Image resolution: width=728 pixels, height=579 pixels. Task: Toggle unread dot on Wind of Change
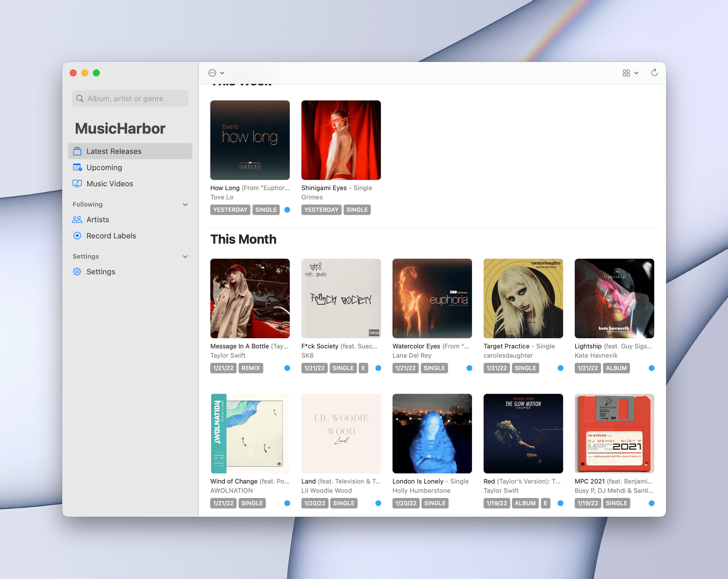point(287,503)
